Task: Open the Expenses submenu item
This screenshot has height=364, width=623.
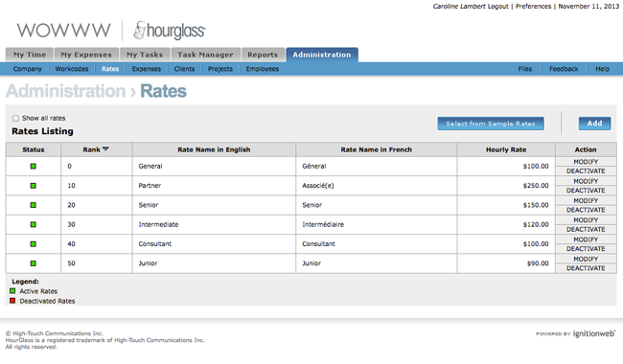Action: click(147, 69)
